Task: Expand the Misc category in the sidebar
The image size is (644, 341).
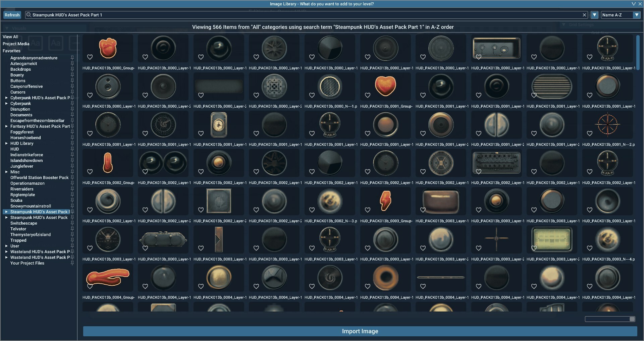Action: (6, 172)
